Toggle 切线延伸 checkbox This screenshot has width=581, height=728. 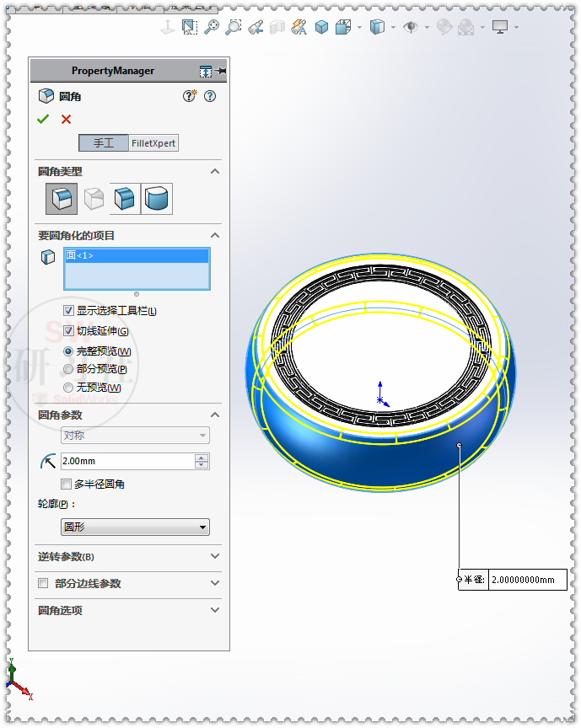pos(68,331)
